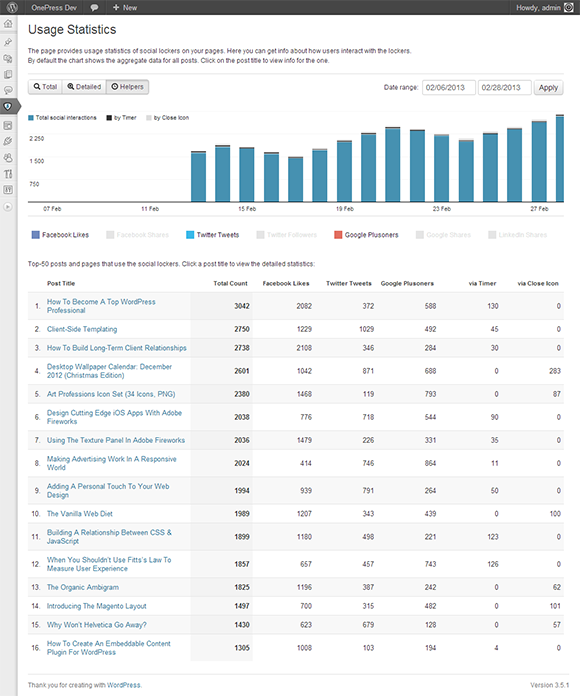The image size is (580, 696).
Task: Toggle the Google Plusoners series
Action: (367, 235)
